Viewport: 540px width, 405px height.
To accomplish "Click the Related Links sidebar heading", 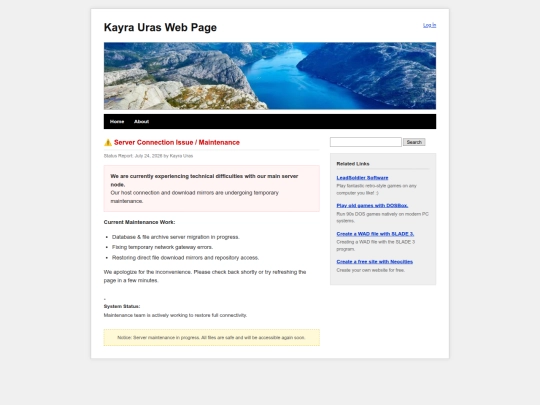I will coord(353,164).
